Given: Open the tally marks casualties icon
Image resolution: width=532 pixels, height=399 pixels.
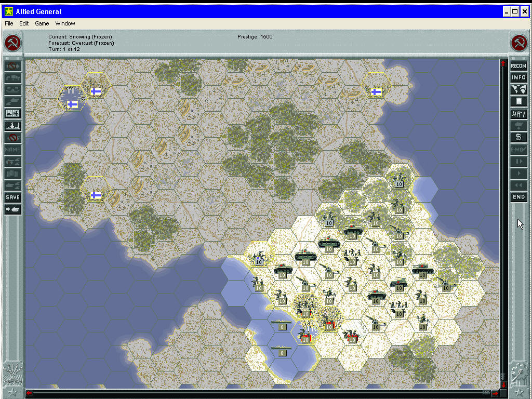Looking at the screenshot, I should (518, 113).
